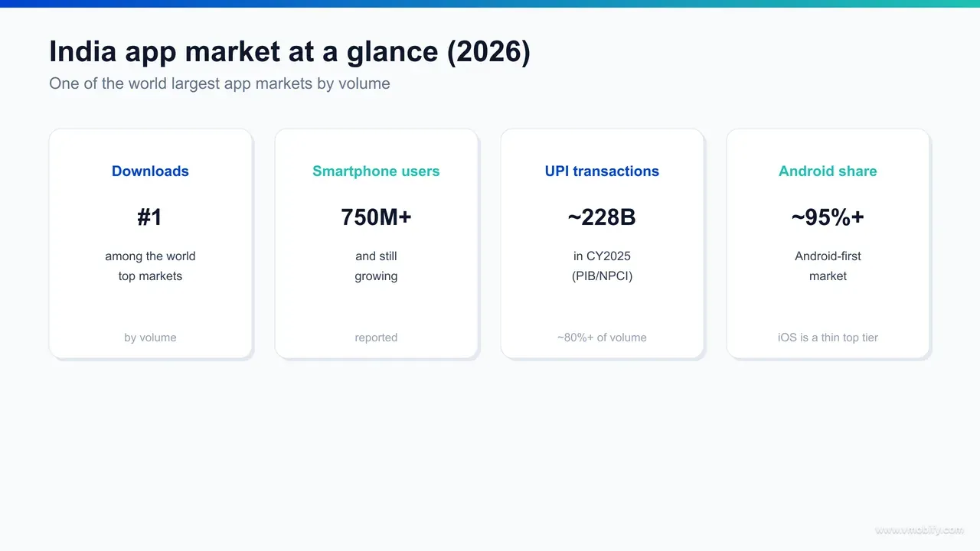Click the 'Android share' heading

(828, 171)
